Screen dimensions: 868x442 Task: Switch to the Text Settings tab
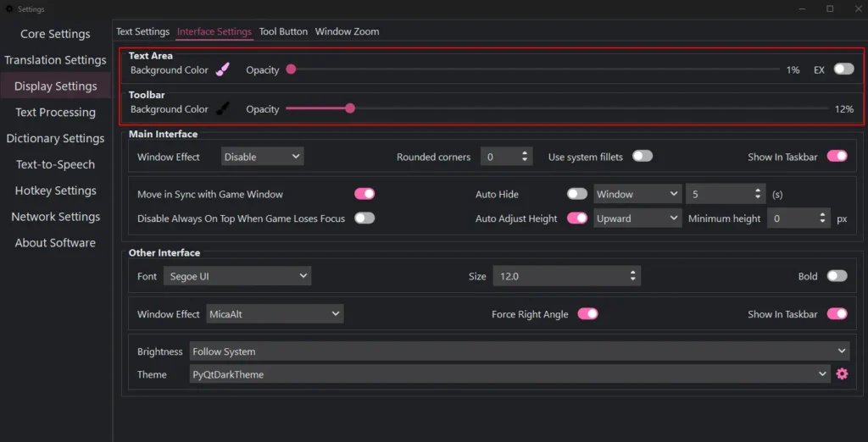[x=142, y=31]
